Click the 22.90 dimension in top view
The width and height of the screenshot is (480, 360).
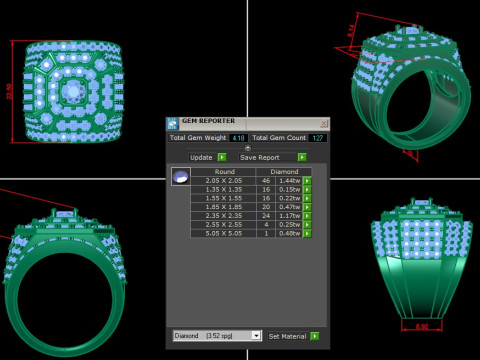[x=9, y=92]
